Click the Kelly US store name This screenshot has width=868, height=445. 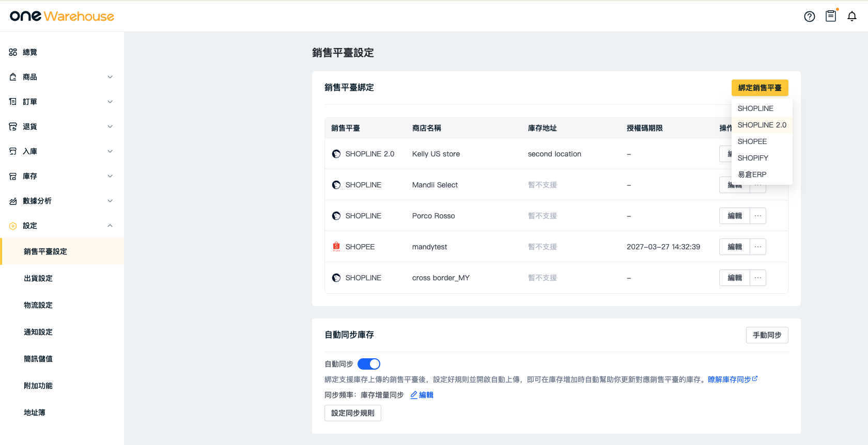click(x=436, y=154)
